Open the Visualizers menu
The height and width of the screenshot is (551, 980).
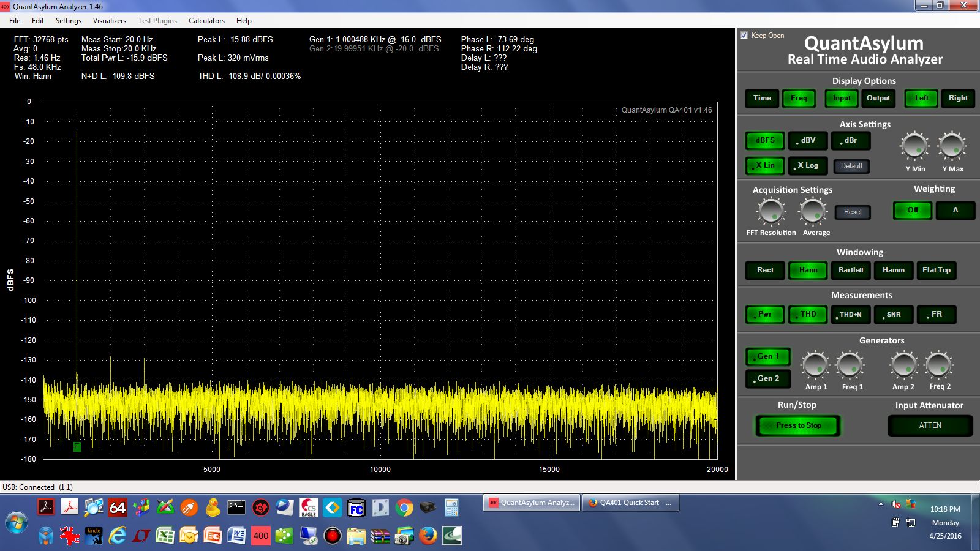click(x=110, y=20)
